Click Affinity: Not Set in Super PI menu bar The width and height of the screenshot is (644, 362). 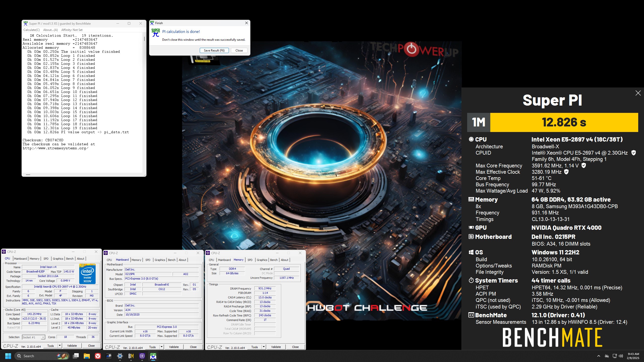72,30
